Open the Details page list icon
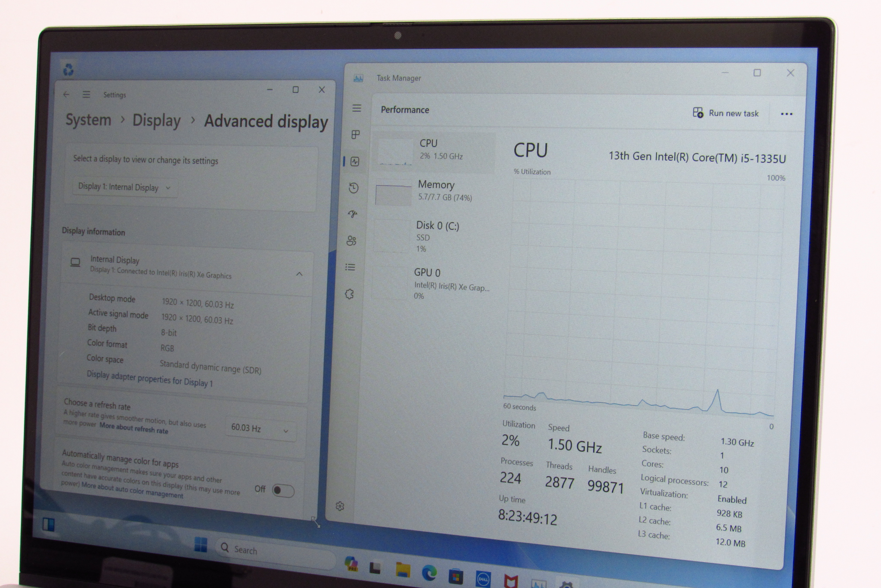881x588 pixels. click(350, 267)
